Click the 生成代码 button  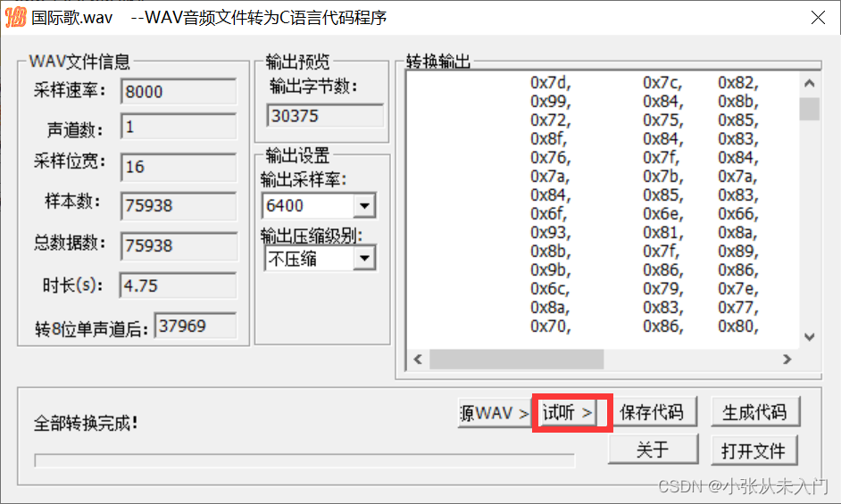(x=754, y=412)
